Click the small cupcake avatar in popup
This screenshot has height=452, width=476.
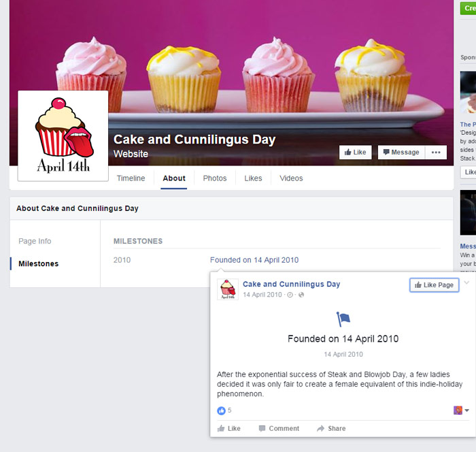pos(228,289)
